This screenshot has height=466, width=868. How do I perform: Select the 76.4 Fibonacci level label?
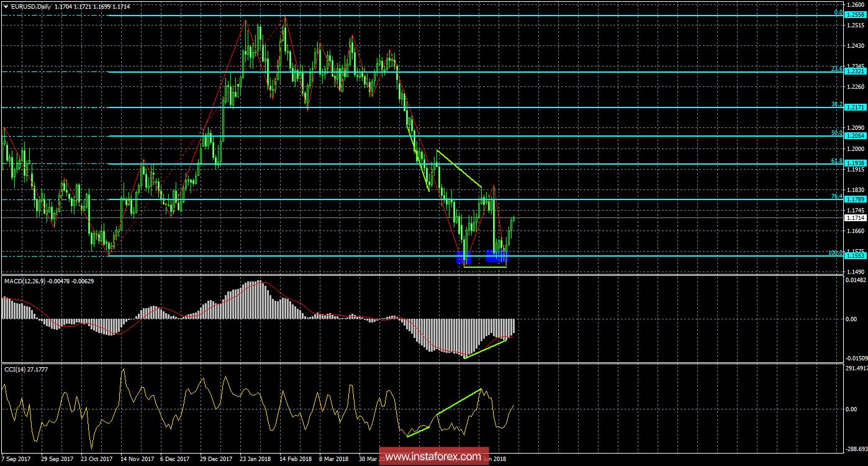click(836, 196)
